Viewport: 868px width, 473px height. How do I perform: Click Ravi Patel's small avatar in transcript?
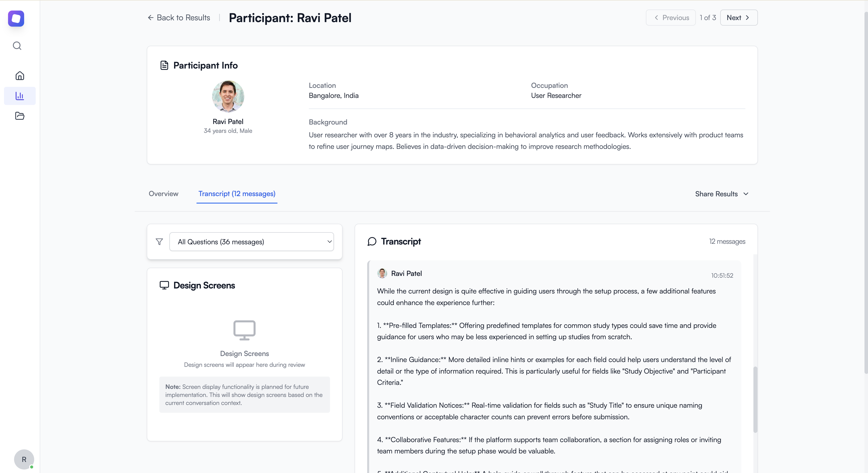click(x=382, y=273)
